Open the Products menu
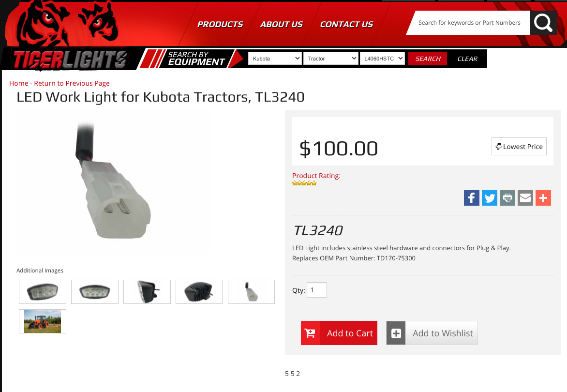Screen dimensions: 567x392 (220, 24)
